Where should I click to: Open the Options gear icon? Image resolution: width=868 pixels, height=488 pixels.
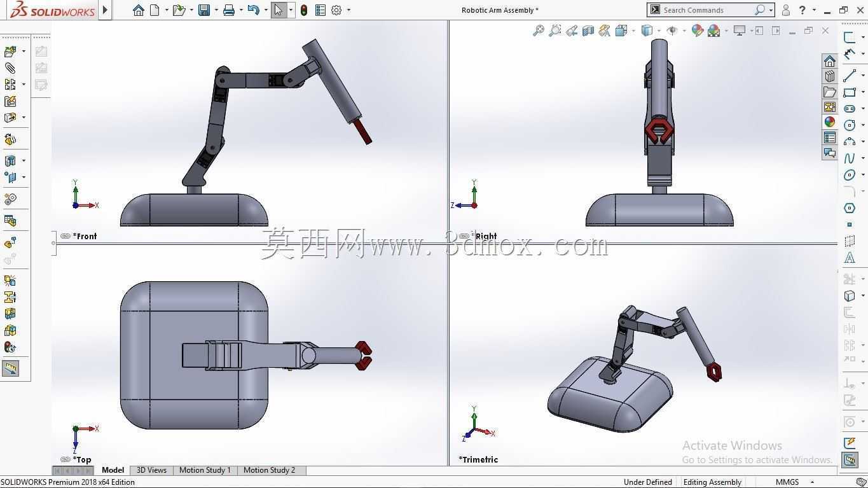[x=336, y=10]
